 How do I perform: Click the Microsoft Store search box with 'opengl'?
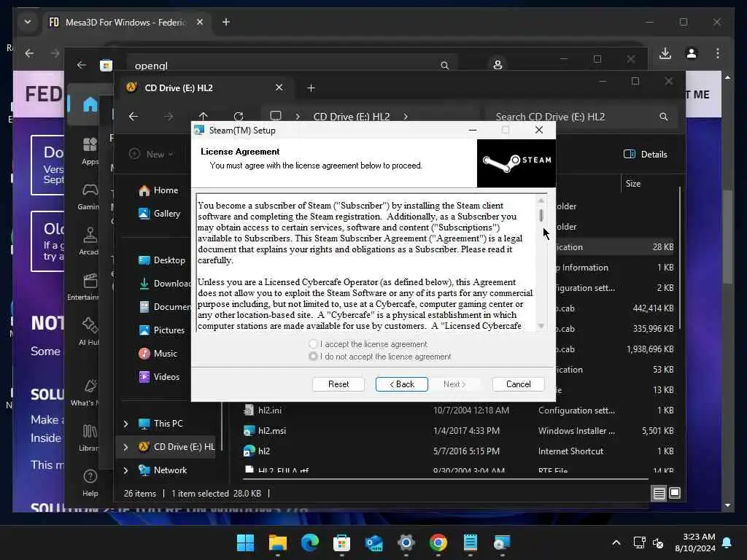[x=292, y=65]
